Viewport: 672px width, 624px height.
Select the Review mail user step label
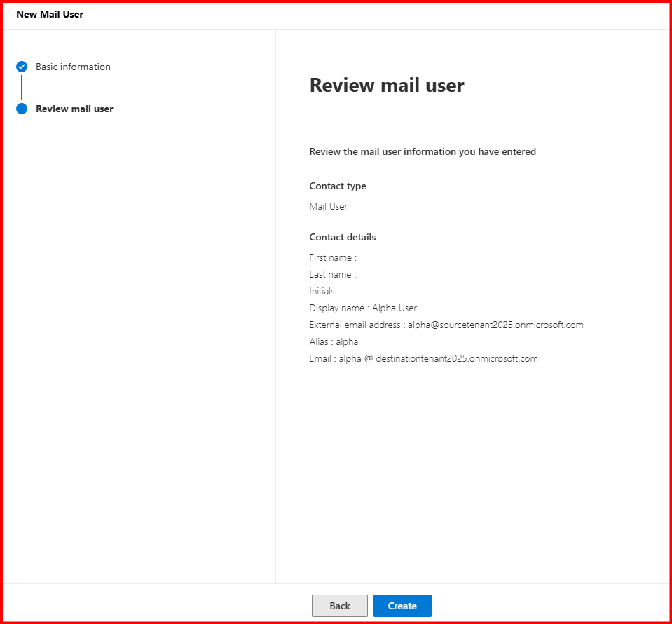coord(74,109)
